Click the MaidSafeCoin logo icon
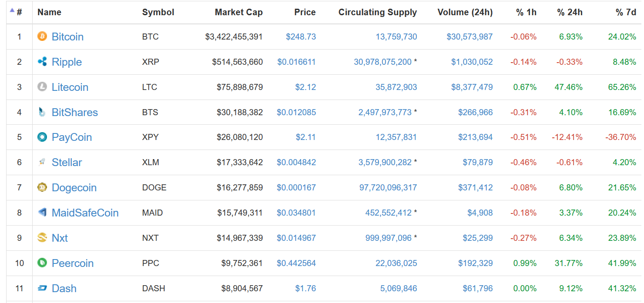Viewport: 644px width, 303px height. 42,213
